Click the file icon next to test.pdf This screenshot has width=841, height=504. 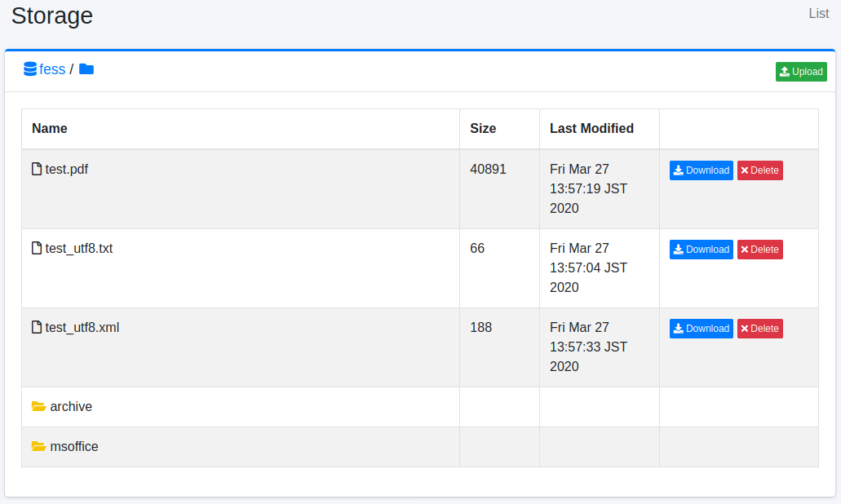click(36, 170)
